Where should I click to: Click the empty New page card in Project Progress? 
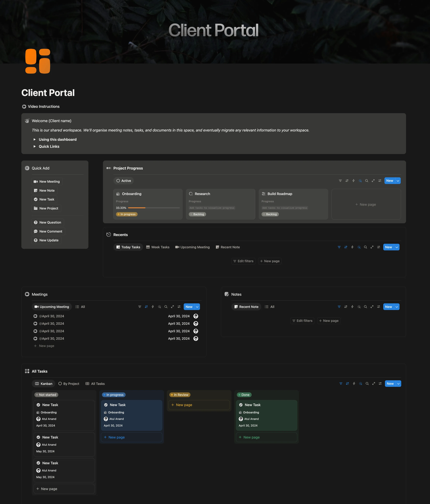(366, 204)
